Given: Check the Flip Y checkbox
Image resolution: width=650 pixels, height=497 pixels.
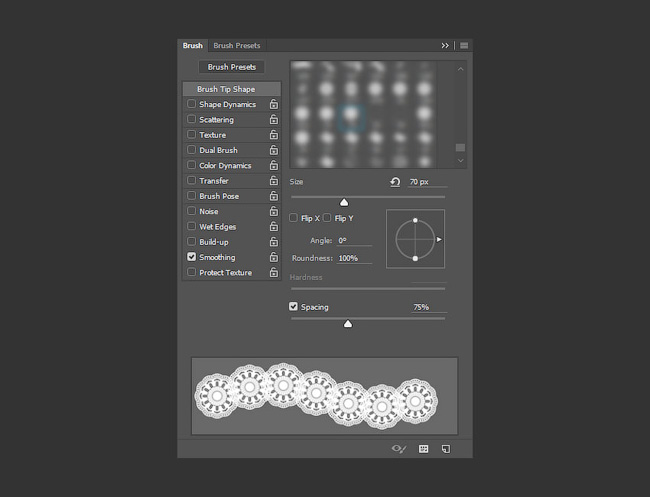Looking at the screenshot, I should pos(327,218).
